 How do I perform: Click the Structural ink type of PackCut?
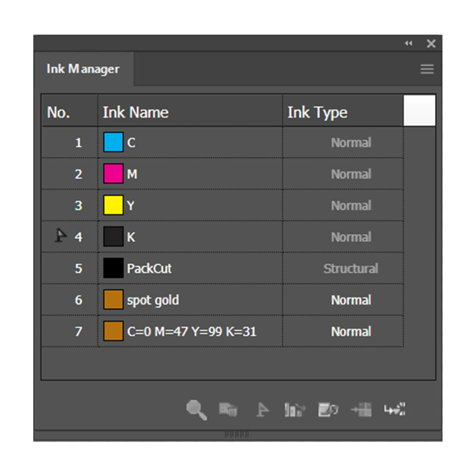[351, 268]
